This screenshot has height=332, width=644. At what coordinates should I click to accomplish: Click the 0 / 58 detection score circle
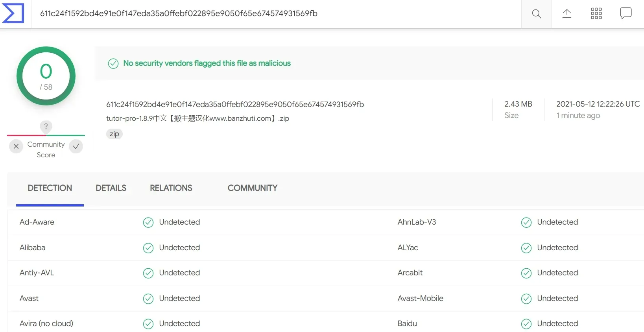point(46,76)
